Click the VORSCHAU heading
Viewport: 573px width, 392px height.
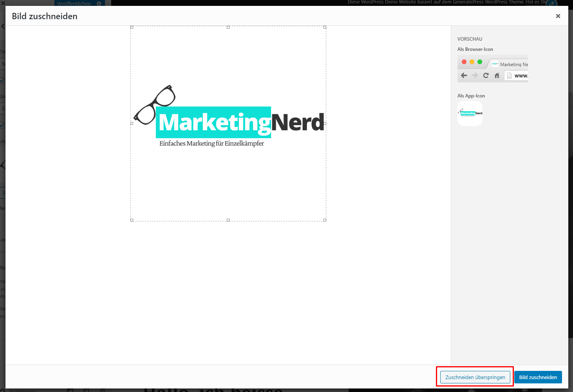(470, 39)
